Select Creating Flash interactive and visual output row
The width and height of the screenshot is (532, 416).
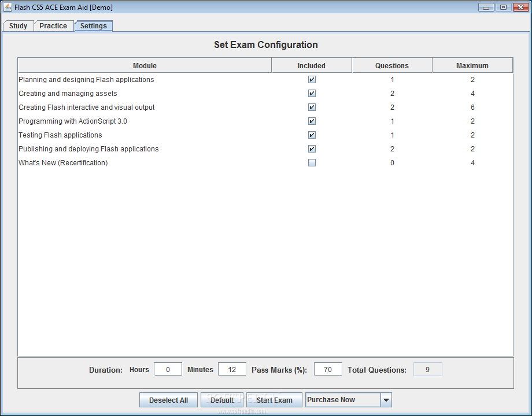(x=265, y=107)
